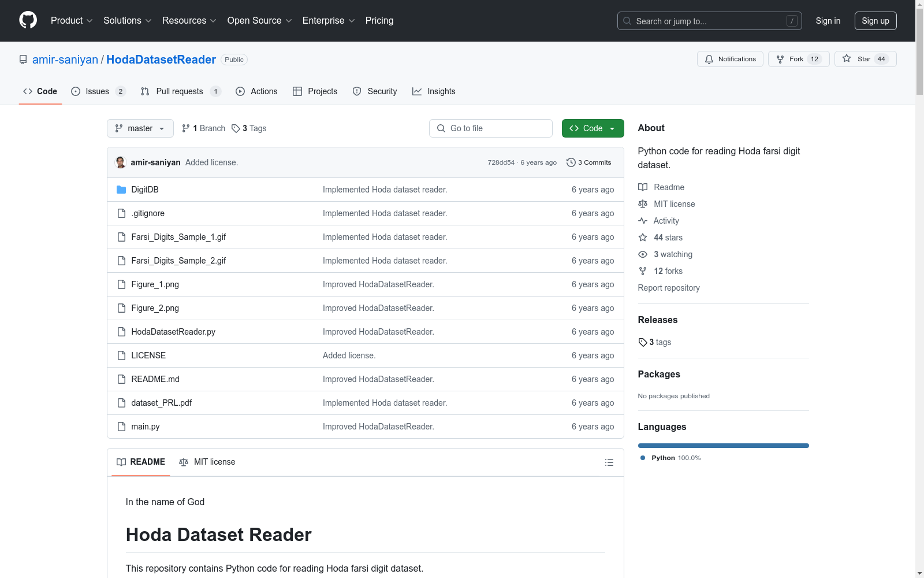Open the HodaDatasetReader.py file

[x=173, y=332]
